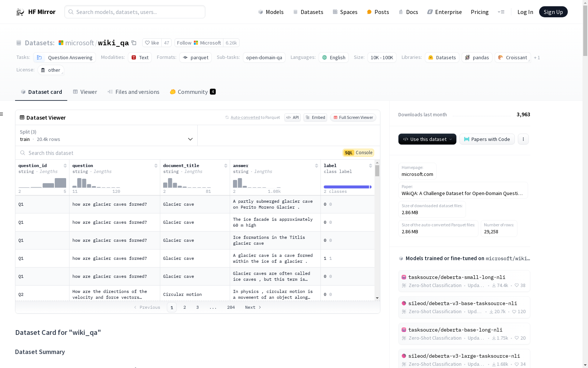588x368 pixels.
Task: Select the Datasets library tag
Action: pos(442,57)
